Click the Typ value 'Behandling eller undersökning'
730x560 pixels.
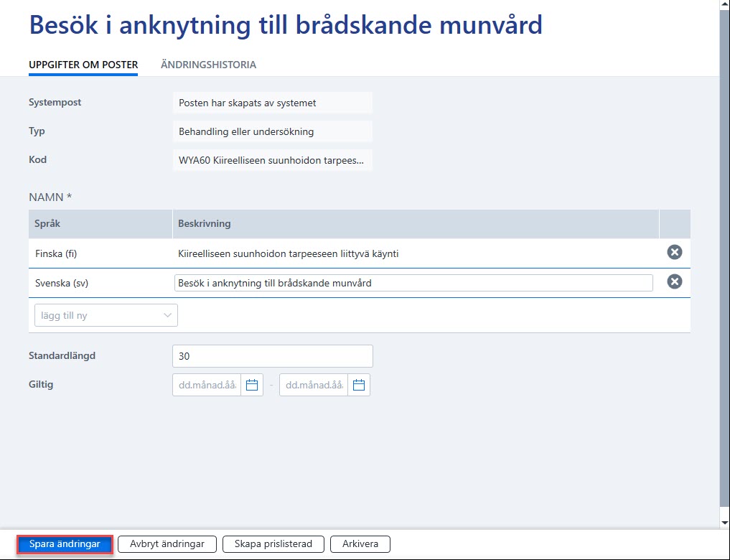pyautogui.click(x=272, y=131)
